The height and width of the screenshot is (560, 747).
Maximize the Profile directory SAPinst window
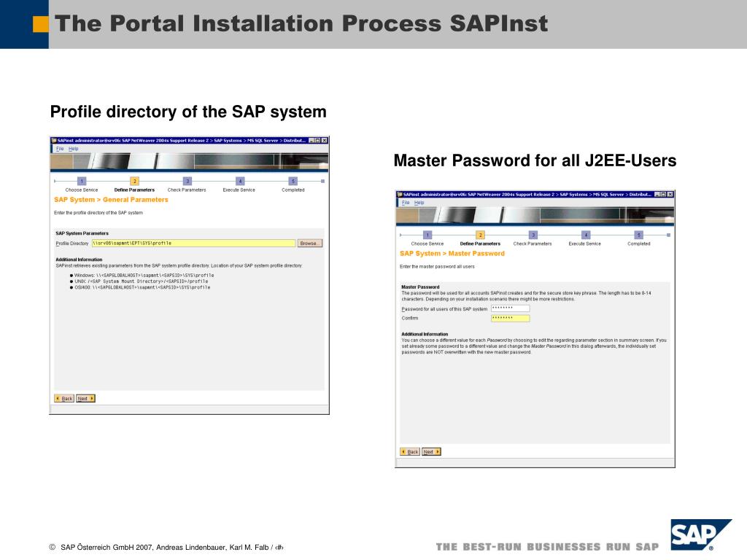[318, 141]
